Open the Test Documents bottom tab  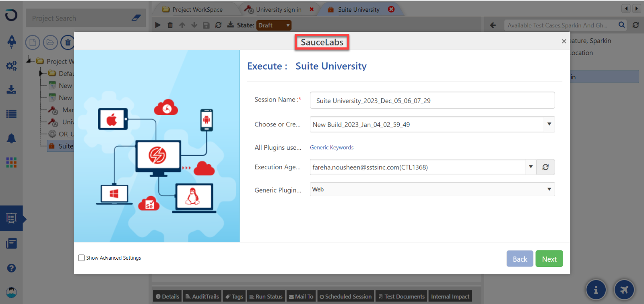(401, 296)
